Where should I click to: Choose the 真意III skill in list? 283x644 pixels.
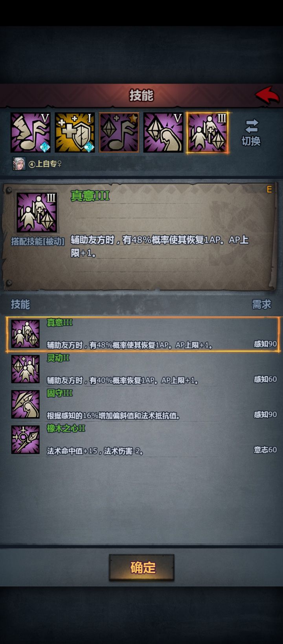pyautogui.click(x=142, y=334)
